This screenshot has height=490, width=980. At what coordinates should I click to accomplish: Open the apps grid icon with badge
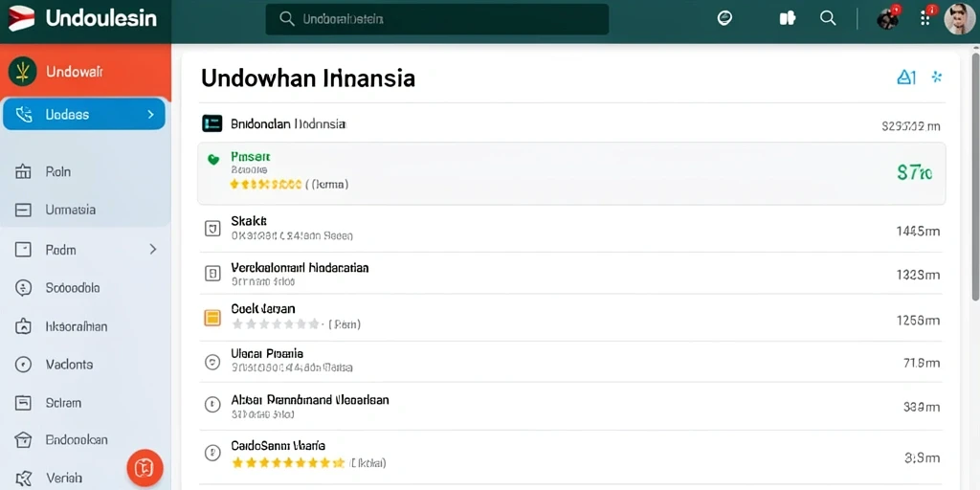click(x=926, y=17)
